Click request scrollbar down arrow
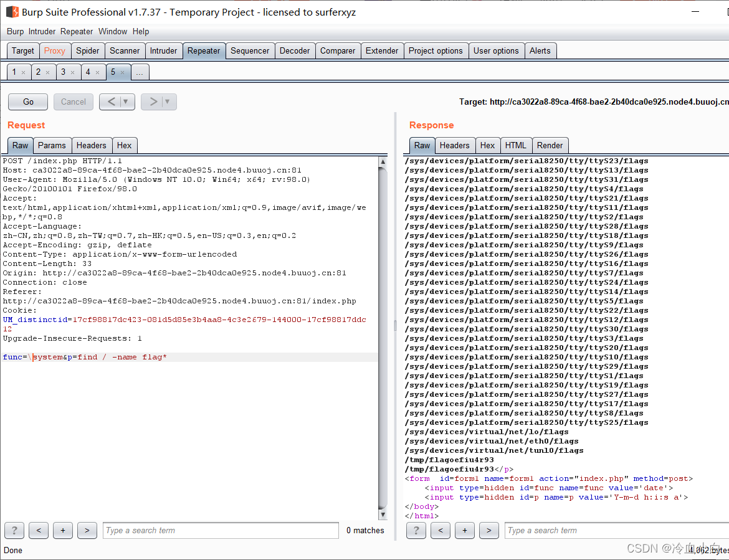729x560 pixels. click(383, 515)
